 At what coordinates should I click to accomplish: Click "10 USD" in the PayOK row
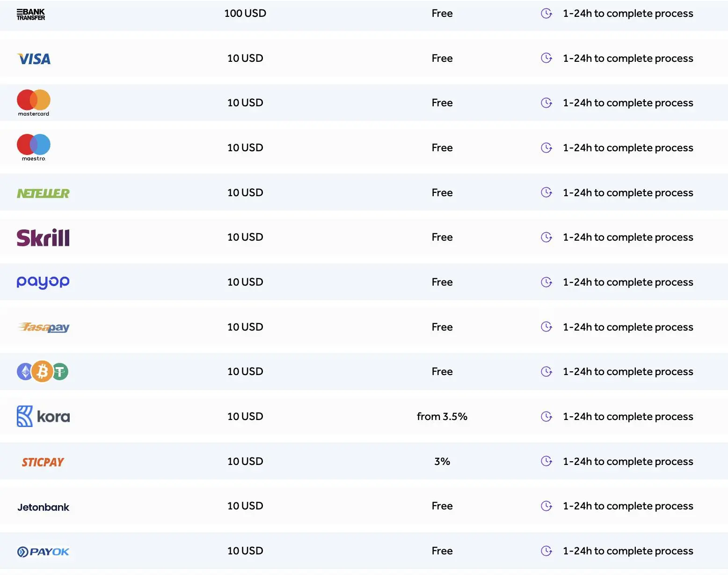click(245, 551)
